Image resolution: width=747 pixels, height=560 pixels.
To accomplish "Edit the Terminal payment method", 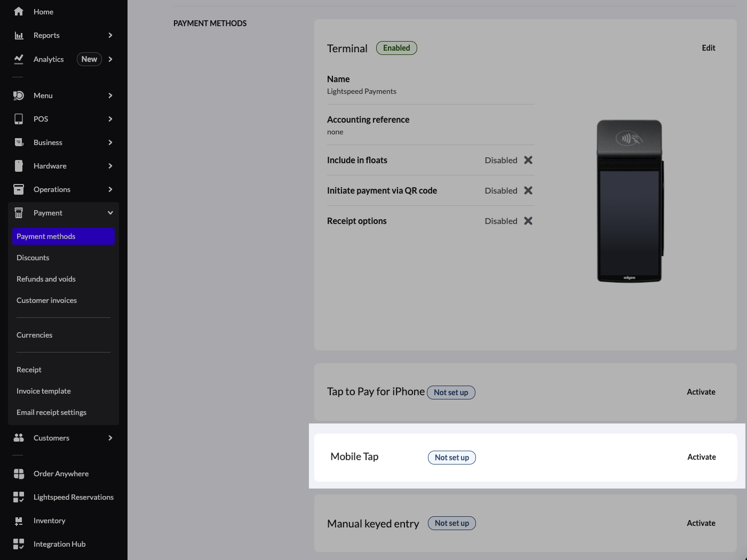I will pyautogui.click(x=709, y=47).
